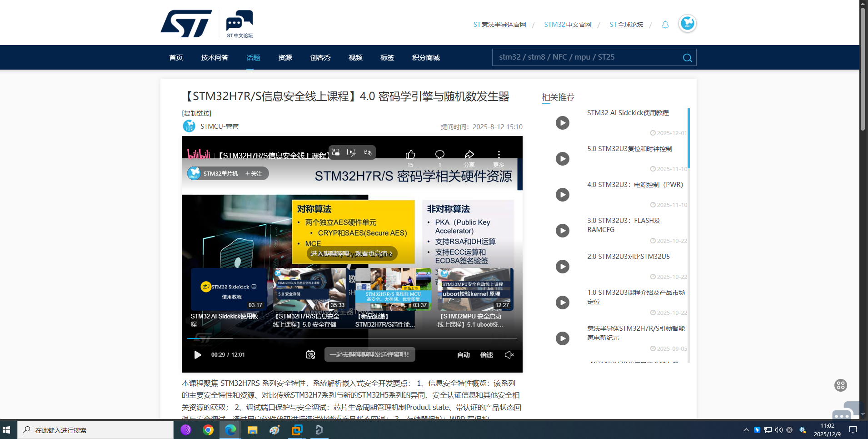The width and height of the screenshot is (868, 439).
Task: Open the floating four-dot grid button
Action: click(x=841, y=385)
